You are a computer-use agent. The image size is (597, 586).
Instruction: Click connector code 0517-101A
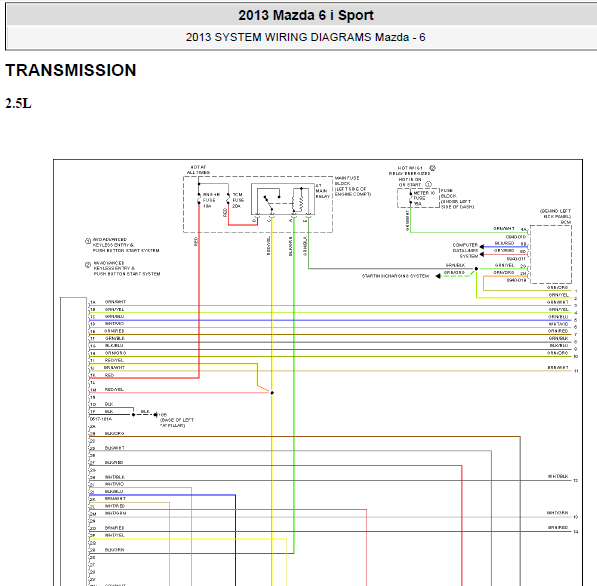(x=101, y=419)
